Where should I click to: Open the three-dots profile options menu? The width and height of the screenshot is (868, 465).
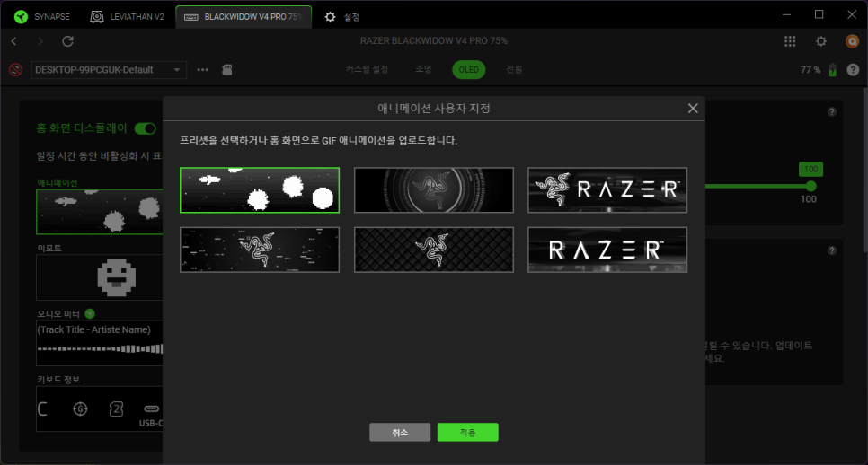pos(202,70)
